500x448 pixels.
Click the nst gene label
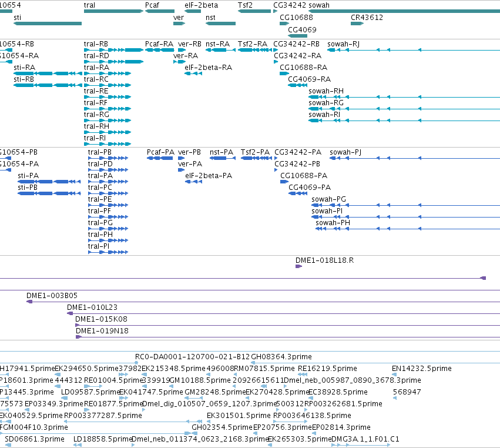[210, 17]
